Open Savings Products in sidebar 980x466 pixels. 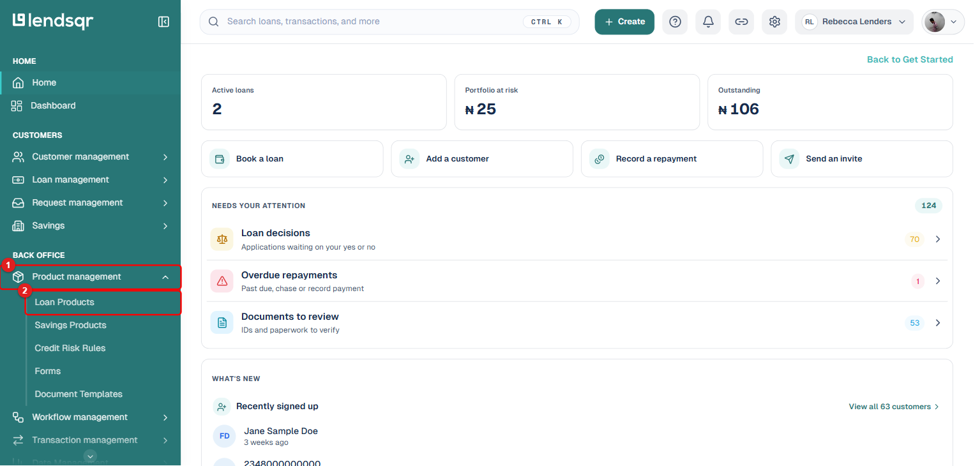70,326
